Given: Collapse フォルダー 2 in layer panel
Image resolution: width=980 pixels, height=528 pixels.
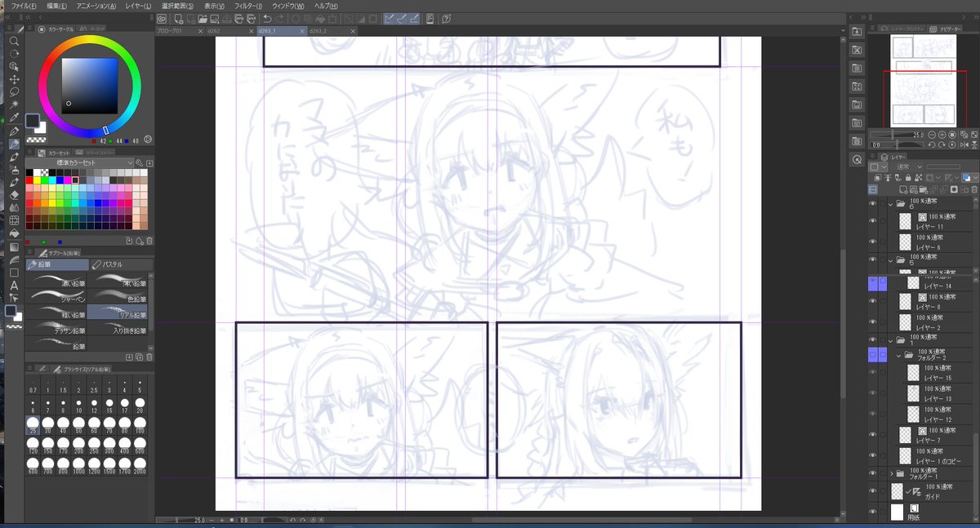Looking at the screenshot, I should 898,356.
